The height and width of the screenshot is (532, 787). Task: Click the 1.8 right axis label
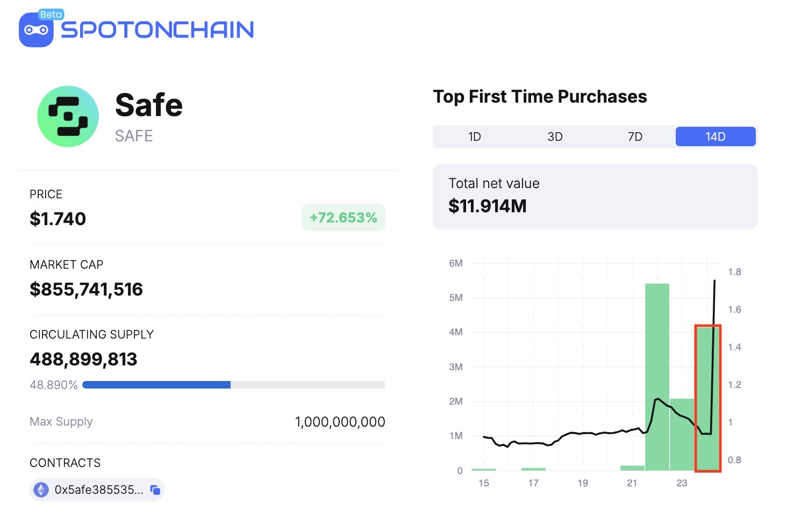pos(734,272)
